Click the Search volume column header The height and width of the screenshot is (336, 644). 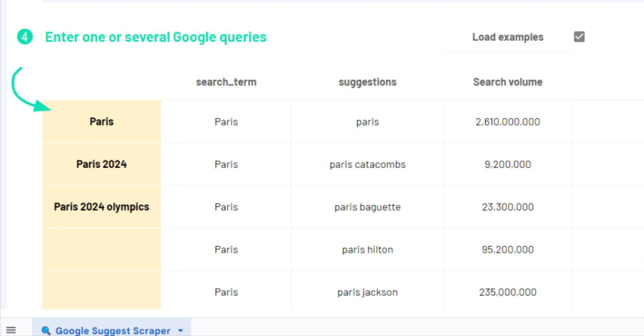pos(508,82)
